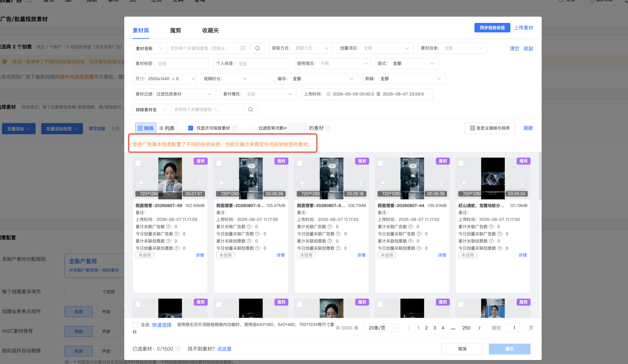
Task: Uncheck 仅显示可投放素材 checkbox
Action: click(x=191, y=128)
